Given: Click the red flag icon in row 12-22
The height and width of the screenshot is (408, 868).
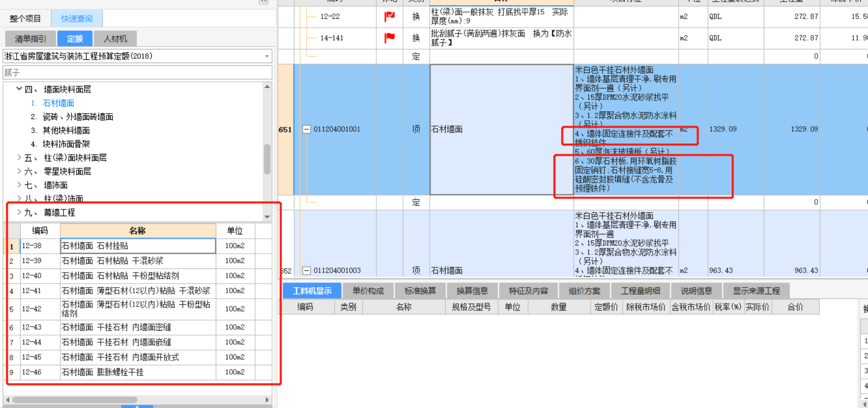Looking at the screenshot, I should pyautogui.click(x=389, y=17).
